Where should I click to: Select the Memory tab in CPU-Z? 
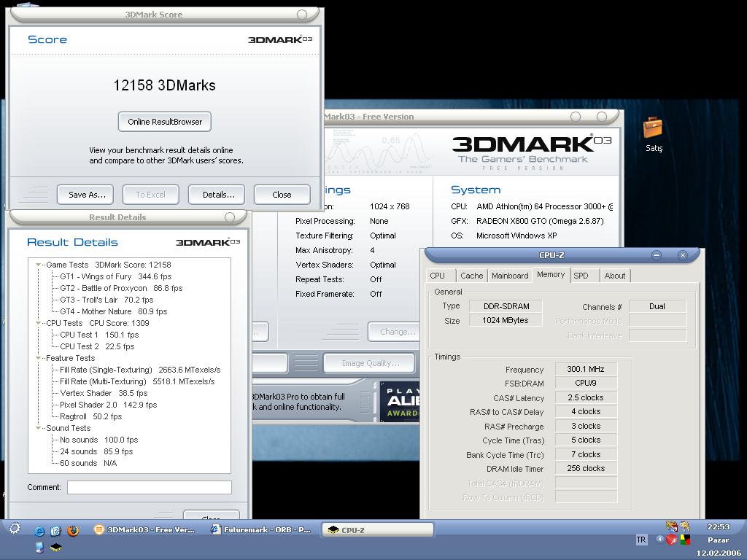(x=551, y=275)
